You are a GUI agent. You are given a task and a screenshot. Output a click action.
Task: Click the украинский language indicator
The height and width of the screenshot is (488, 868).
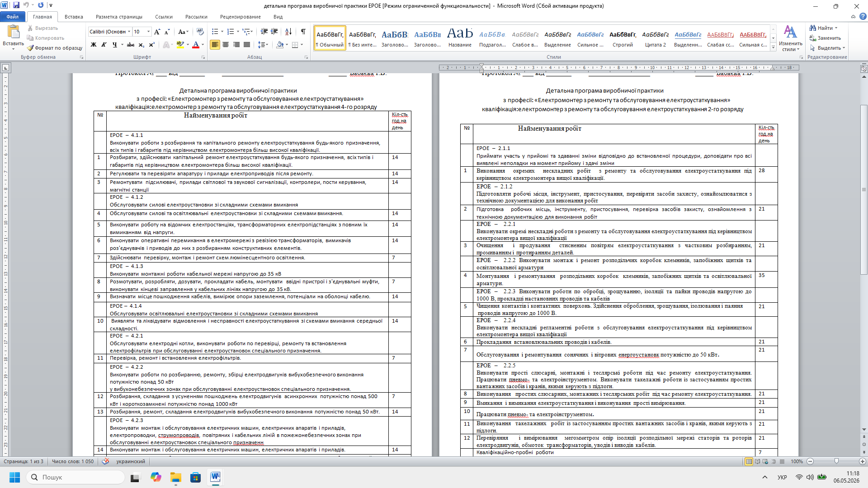(x=131, y=461)
